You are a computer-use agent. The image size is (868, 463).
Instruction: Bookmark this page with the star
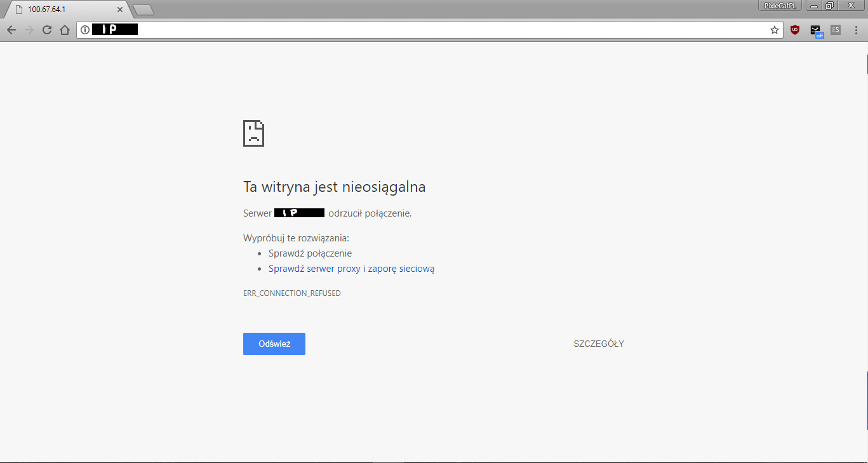pos(774,30)
